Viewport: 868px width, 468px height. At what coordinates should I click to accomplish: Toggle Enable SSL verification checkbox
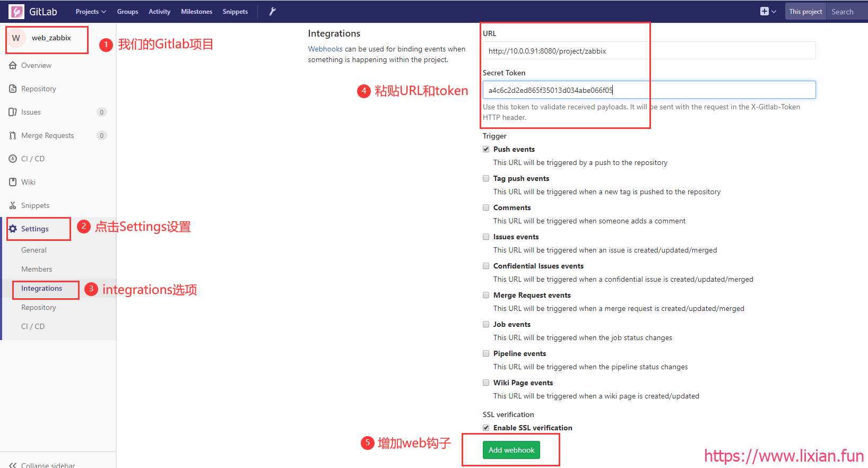tap(486, 428)
